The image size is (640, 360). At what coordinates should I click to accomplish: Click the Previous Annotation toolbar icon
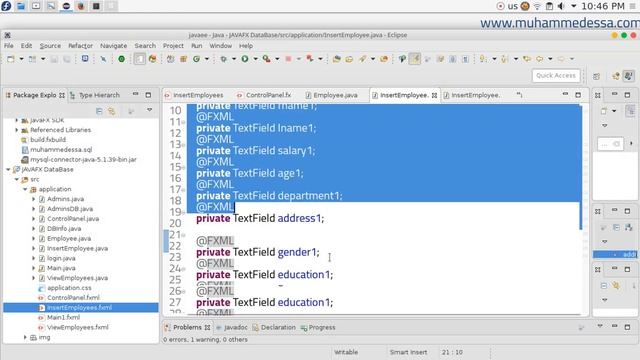coord(505,59)
